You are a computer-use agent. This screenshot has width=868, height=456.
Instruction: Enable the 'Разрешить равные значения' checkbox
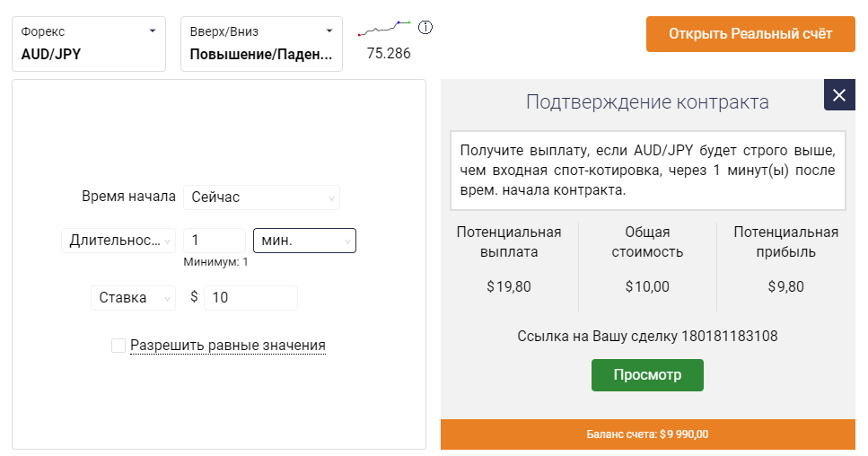pos(118,346)
